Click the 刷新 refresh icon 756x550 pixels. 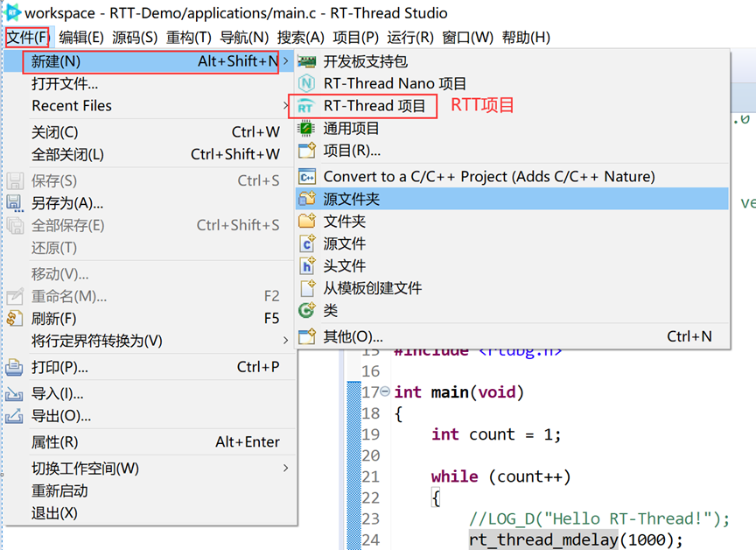click(15, 319)
